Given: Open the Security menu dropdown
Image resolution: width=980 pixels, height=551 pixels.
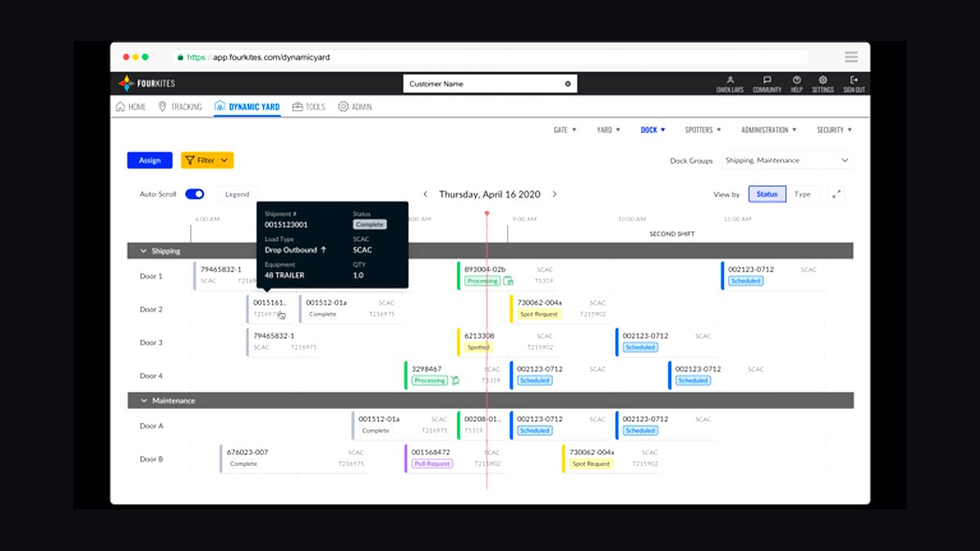Looking at the screenshot, I should click(835, 130).
